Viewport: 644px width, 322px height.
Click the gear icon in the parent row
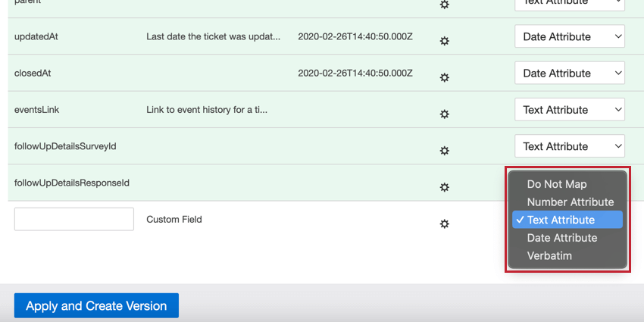click(445, 5)
